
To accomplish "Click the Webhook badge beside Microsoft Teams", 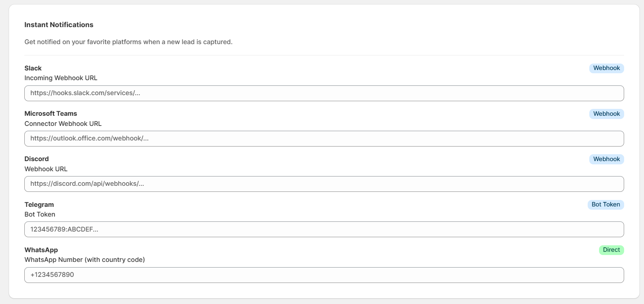I will click(x=606, y=114).
